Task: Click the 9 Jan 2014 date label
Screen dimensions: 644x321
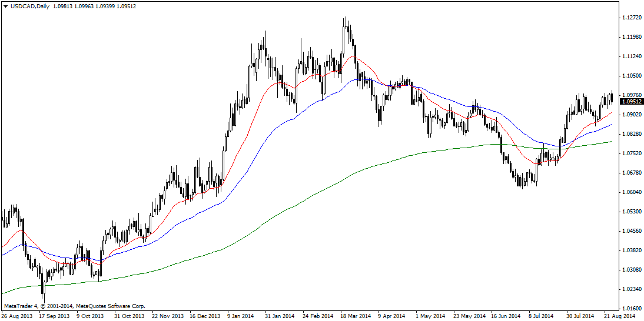Action: point(240,316)
